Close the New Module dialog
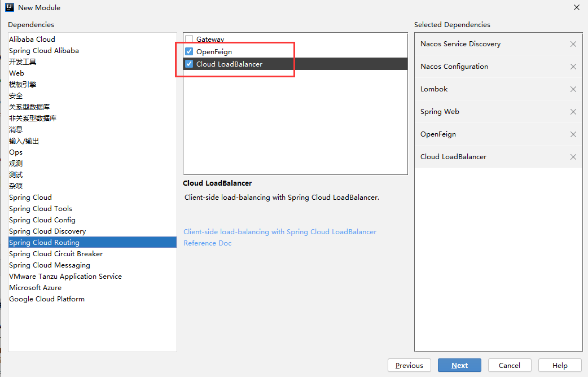The width and height of the screenshot is (588, 377). click(576, 7)
